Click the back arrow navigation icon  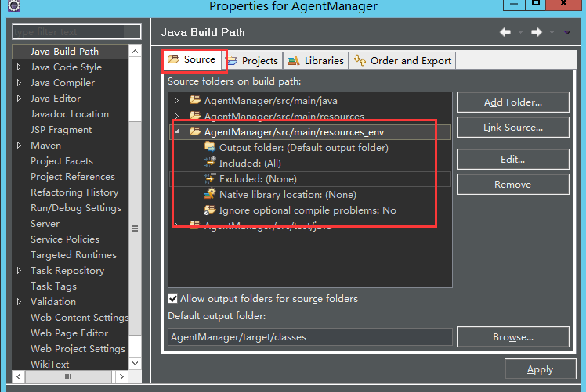(505, 32)
